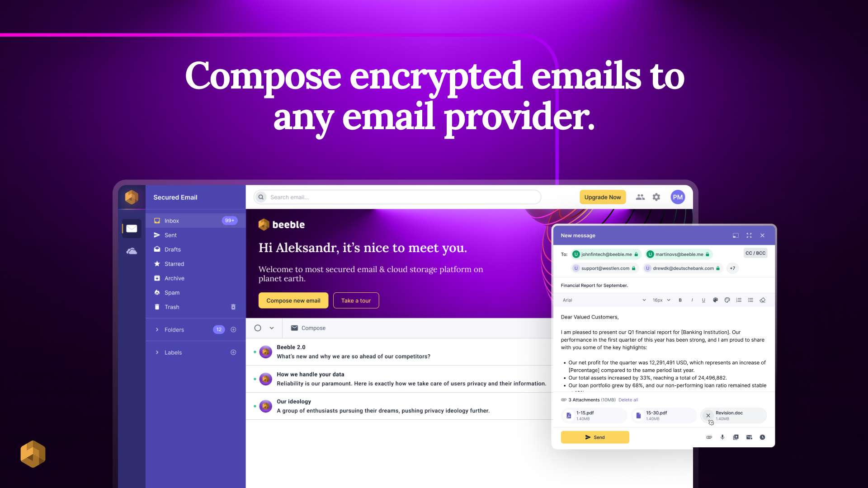Click Compose new email button

click(x=292, y=300)
